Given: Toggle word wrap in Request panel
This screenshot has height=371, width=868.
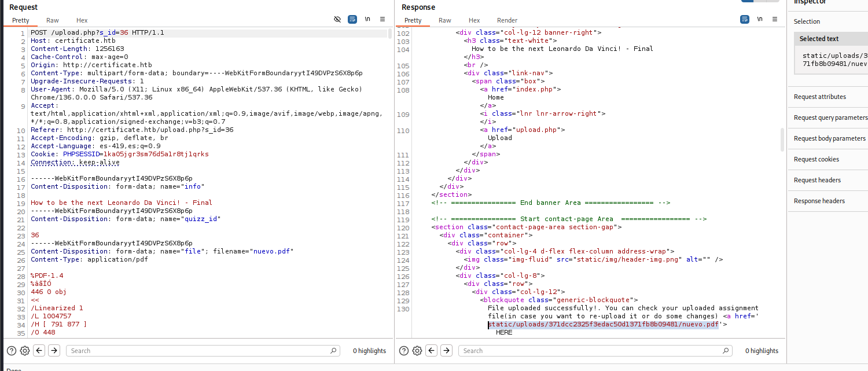Looking at the screenshot, I should pyautogui.click(x=352, y=19).
